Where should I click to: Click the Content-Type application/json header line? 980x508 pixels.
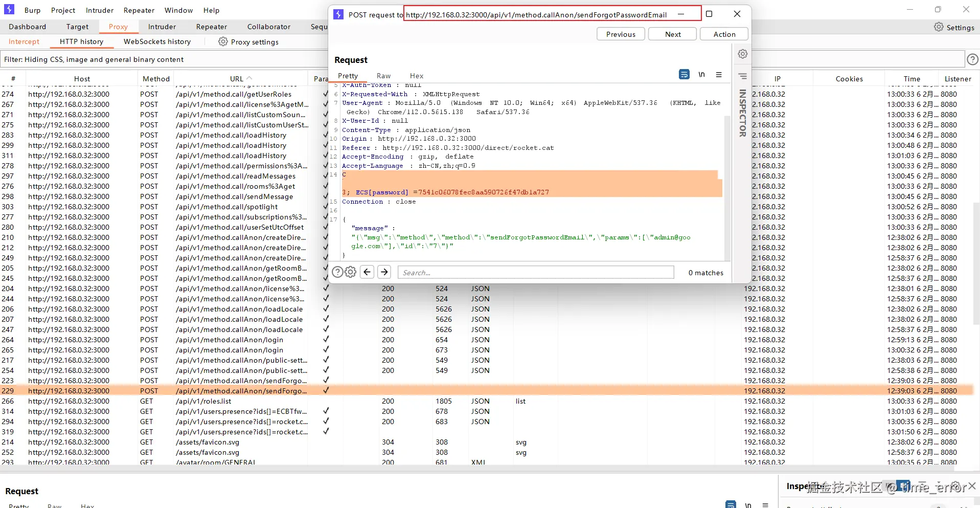pos(406,130)
